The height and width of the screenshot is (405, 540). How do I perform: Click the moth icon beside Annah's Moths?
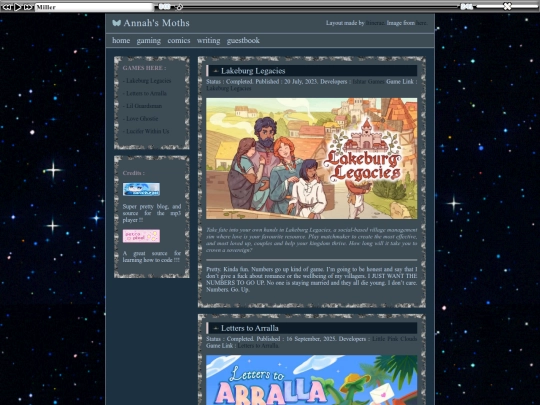tap(116, 23)
